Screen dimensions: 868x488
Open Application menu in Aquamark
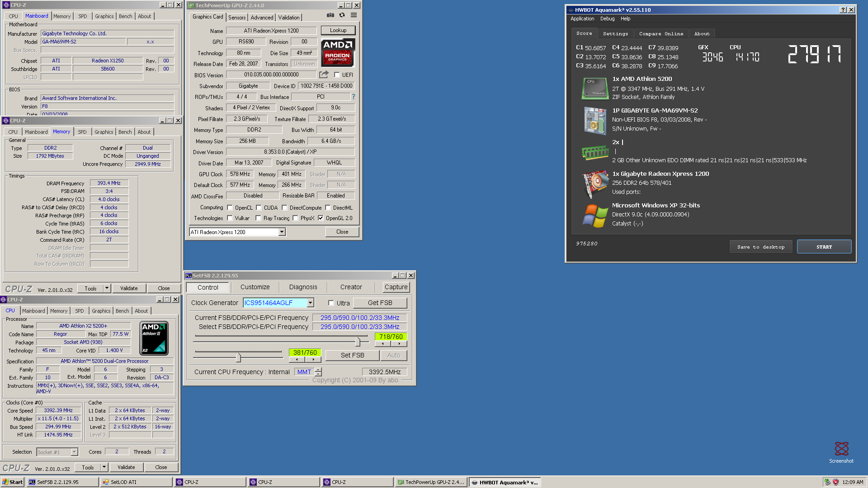[x=582, y=19]
